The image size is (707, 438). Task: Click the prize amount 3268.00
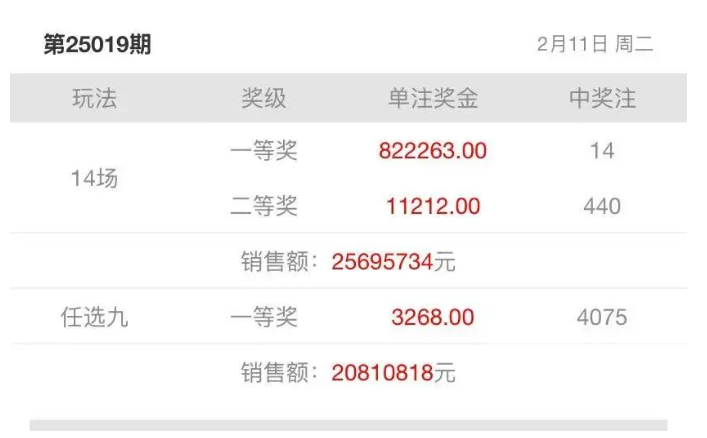click(433, 318)
